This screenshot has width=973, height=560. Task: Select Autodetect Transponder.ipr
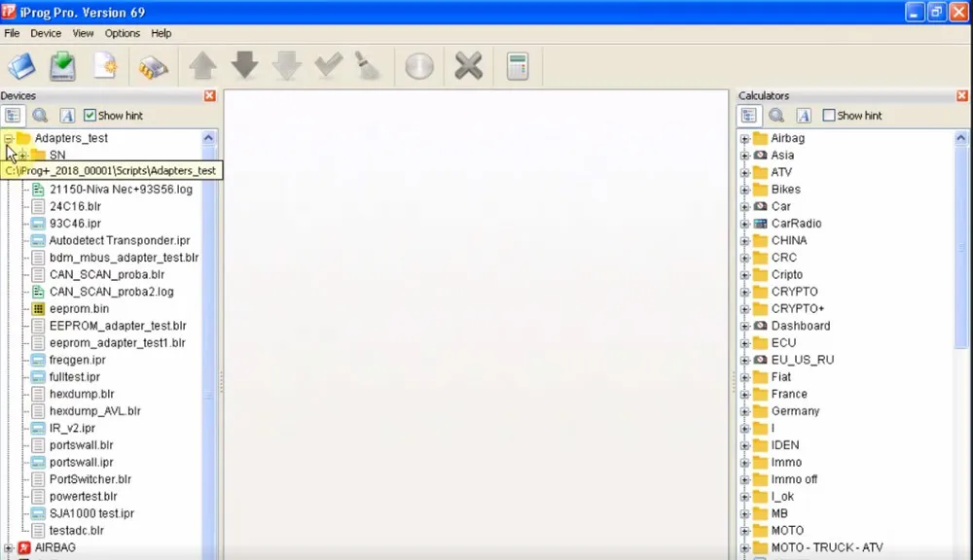(x=120, y=240)
